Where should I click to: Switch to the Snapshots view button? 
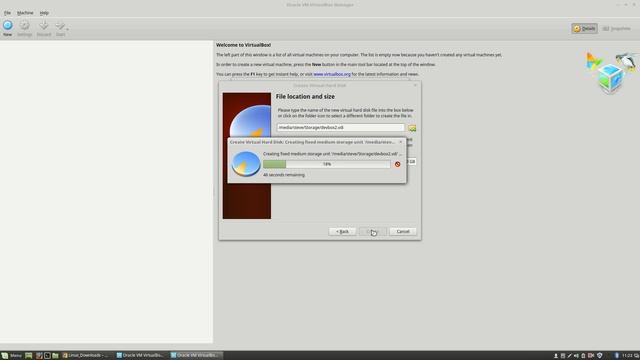point(616,28)
